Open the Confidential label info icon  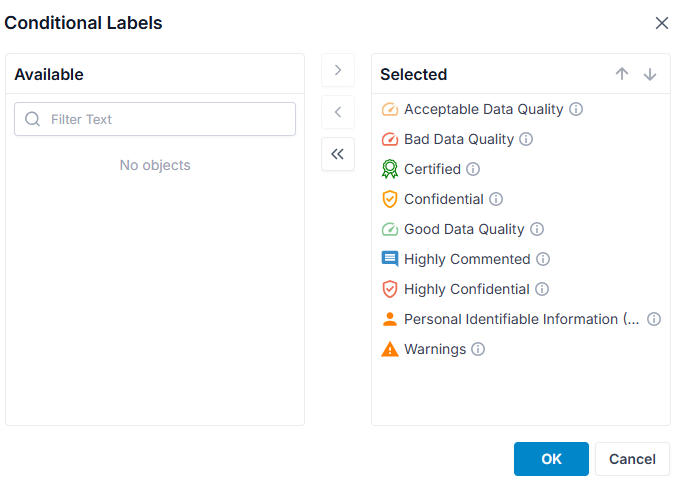coord(496,199)
